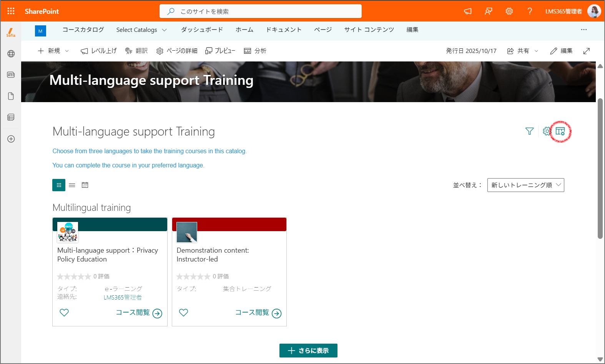
Task: Switch to list view
Action: click(x=72, y=185)
